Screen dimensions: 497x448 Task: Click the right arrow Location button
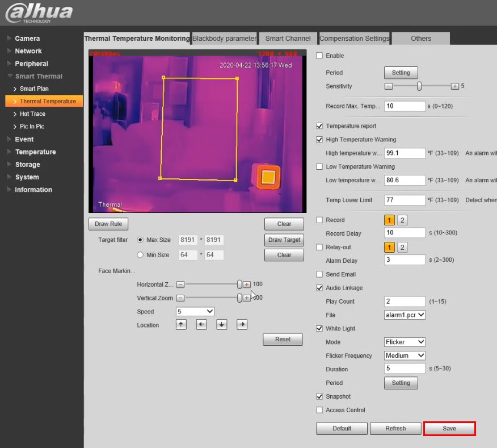pos(242,325)
